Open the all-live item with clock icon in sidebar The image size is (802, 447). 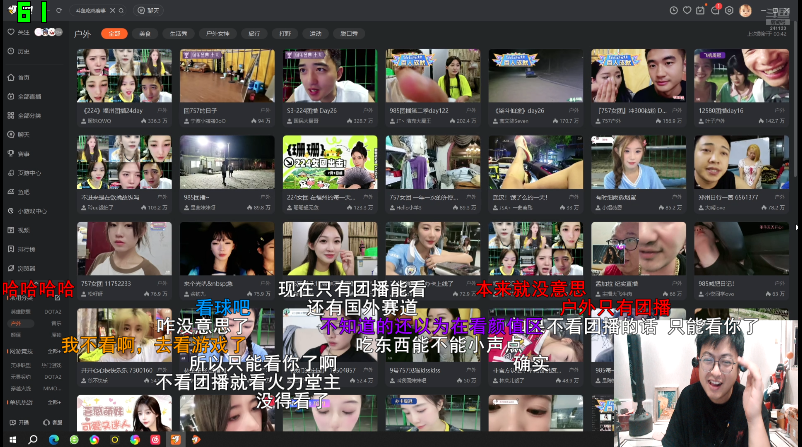[24, 96]
